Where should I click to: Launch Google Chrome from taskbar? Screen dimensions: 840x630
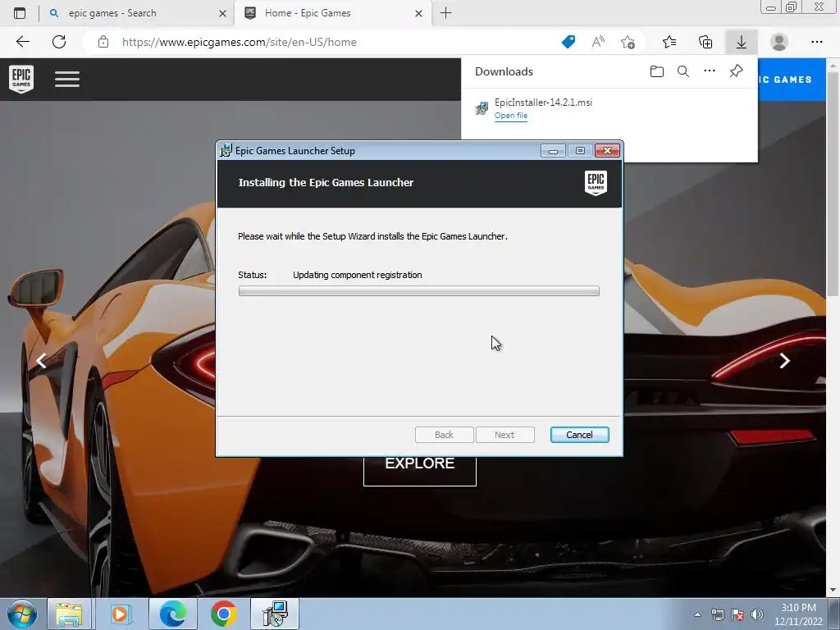pyautogui.click(x=224, y=614)
